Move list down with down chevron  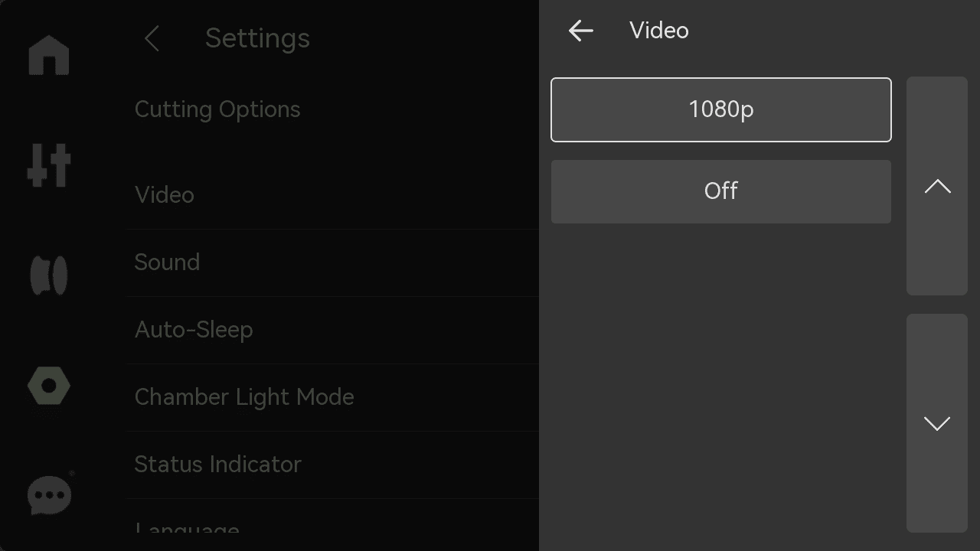click(x=937, y=423)
